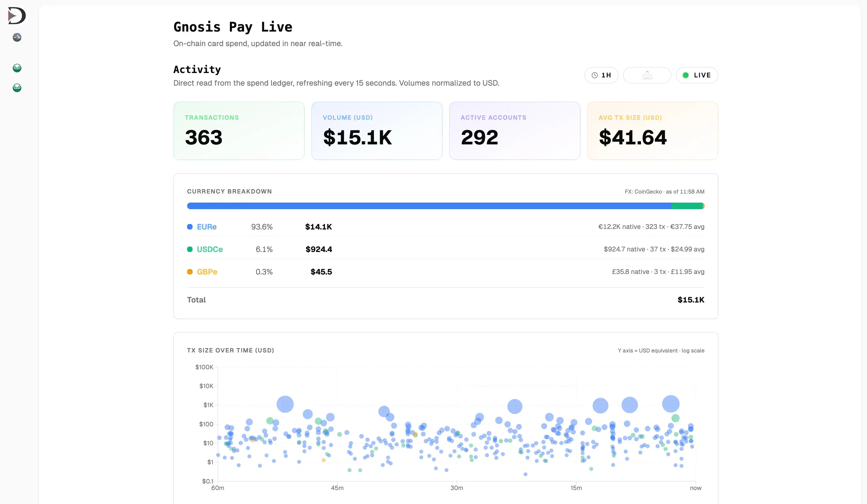
Task: Click the $14.1K amount in the EURe row
Action: click(x=319, y=227)
